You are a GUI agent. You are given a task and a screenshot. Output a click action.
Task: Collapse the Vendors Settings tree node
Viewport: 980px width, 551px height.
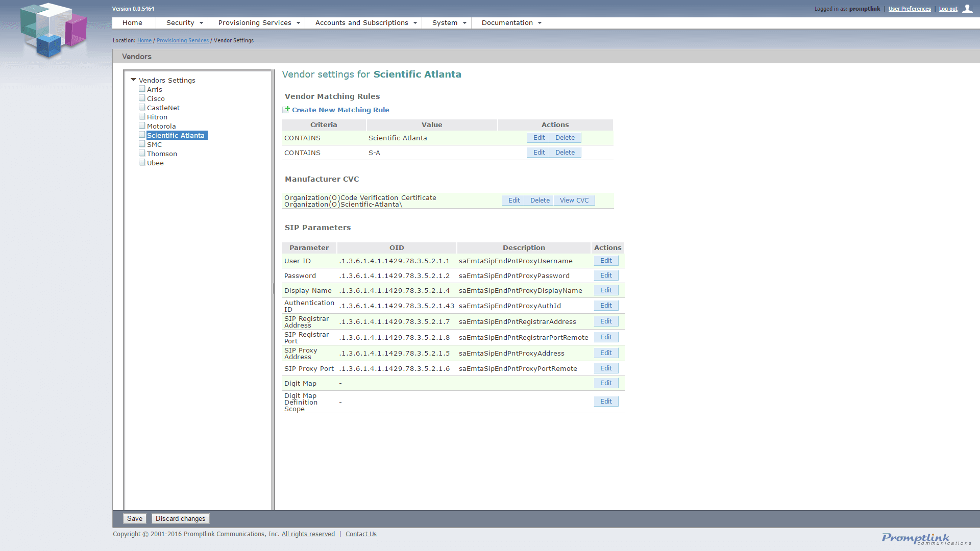[133, 80]
